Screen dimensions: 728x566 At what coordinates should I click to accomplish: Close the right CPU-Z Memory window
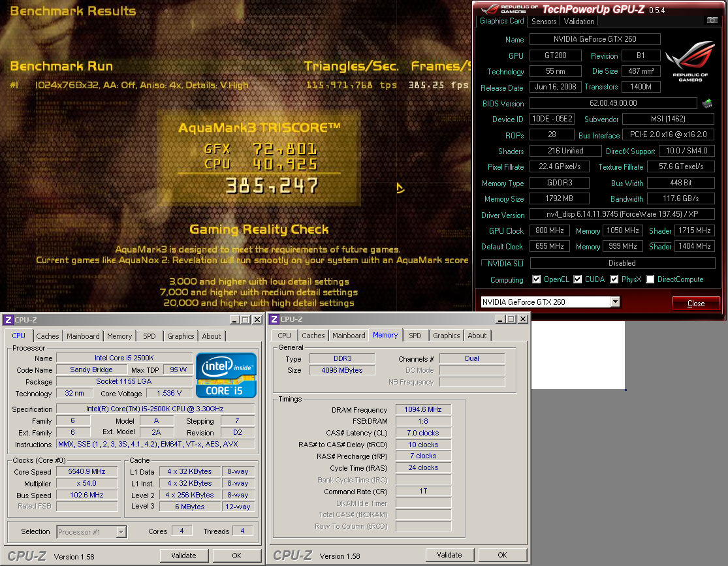tap(523, 319)
